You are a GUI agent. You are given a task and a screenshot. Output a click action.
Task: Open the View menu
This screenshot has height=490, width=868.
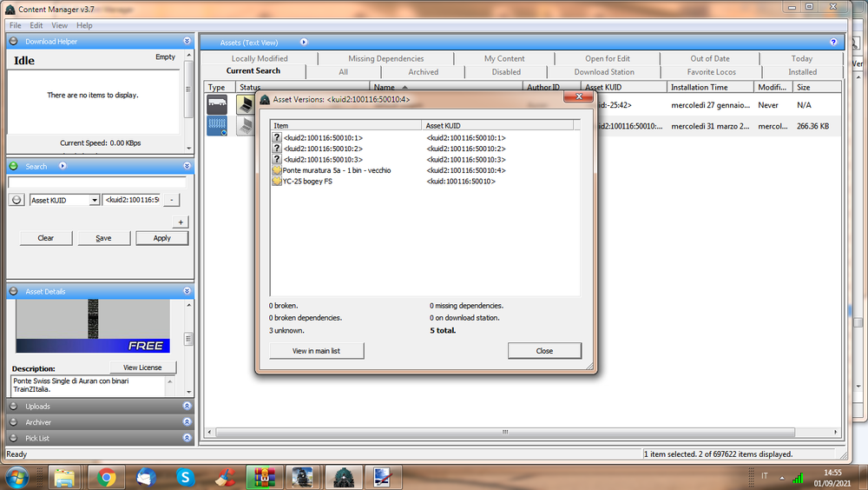tap(59, 25)
